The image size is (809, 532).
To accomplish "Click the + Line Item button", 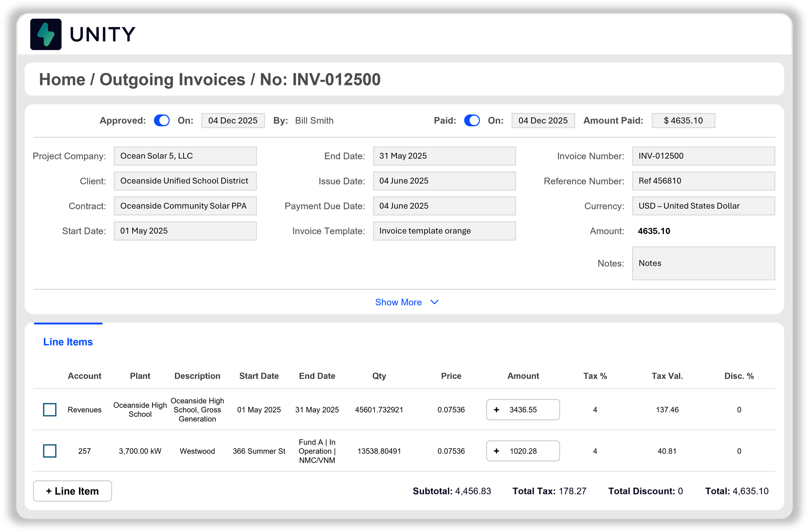I will point(72,491).
